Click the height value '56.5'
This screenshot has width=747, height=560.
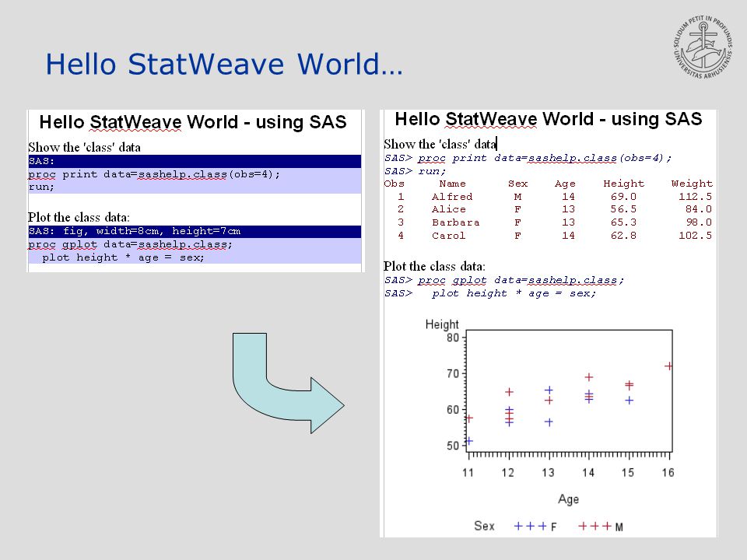coord(623,209)
